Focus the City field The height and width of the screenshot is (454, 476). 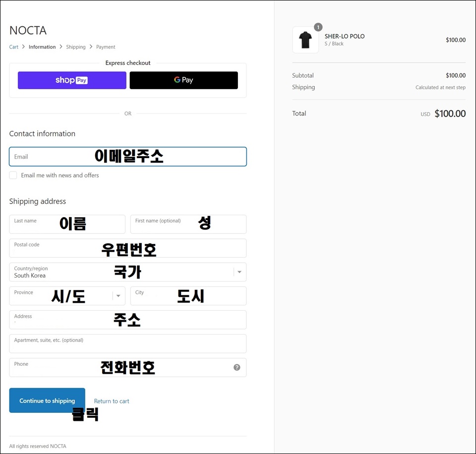188,296
